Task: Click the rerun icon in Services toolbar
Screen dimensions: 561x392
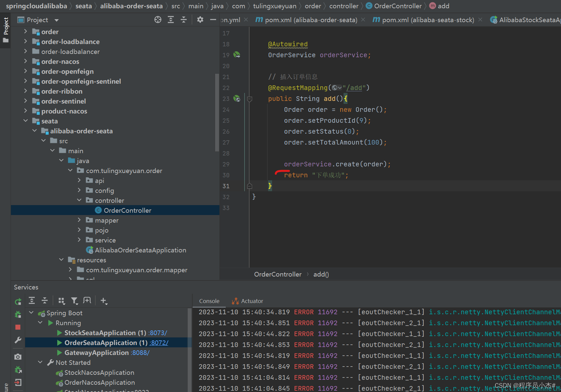Action: click(x=18, y=301)
